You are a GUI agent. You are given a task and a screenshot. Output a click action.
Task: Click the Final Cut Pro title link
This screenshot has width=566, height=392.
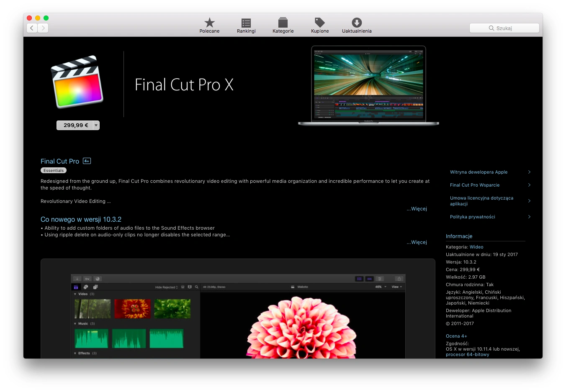pyautogui.click(x=60, y=161)
